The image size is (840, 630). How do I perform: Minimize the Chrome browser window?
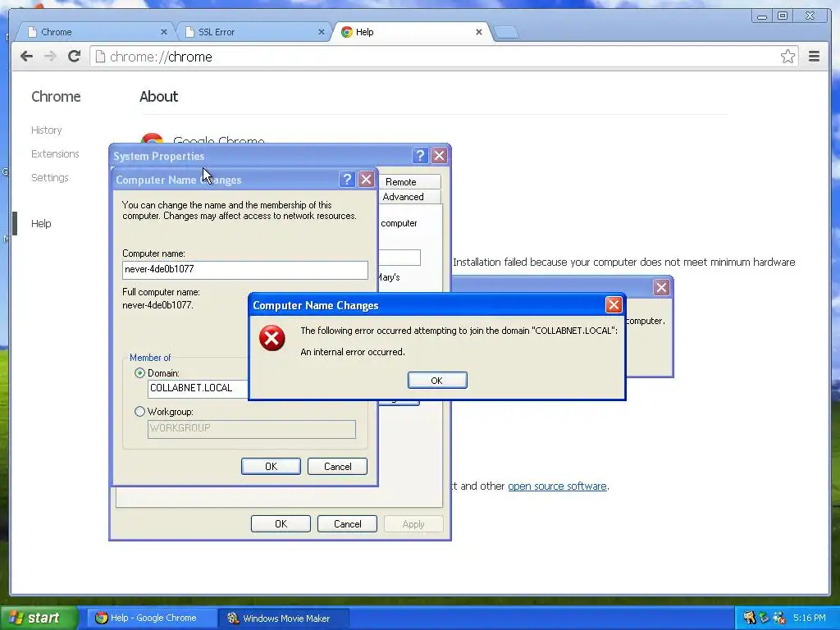[x=762, y=16]
